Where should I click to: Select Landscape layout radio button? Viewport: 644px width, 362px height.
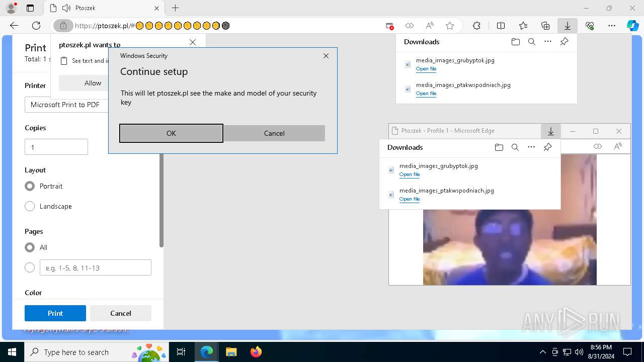click(30, 206)
